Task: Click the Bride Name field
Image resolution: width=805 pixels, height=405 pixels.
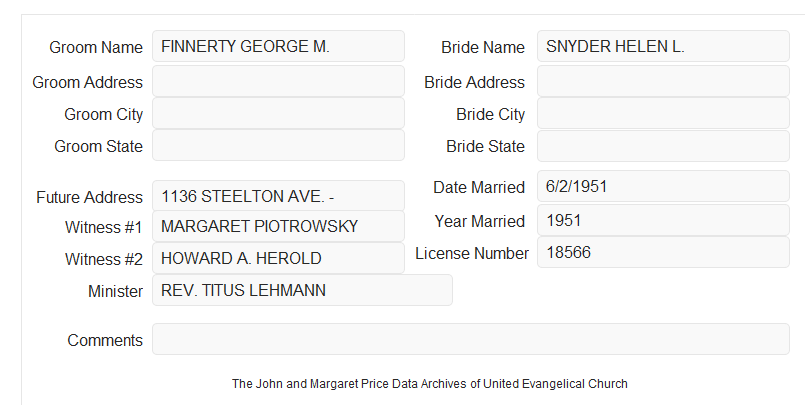Action: pos(663,46)
